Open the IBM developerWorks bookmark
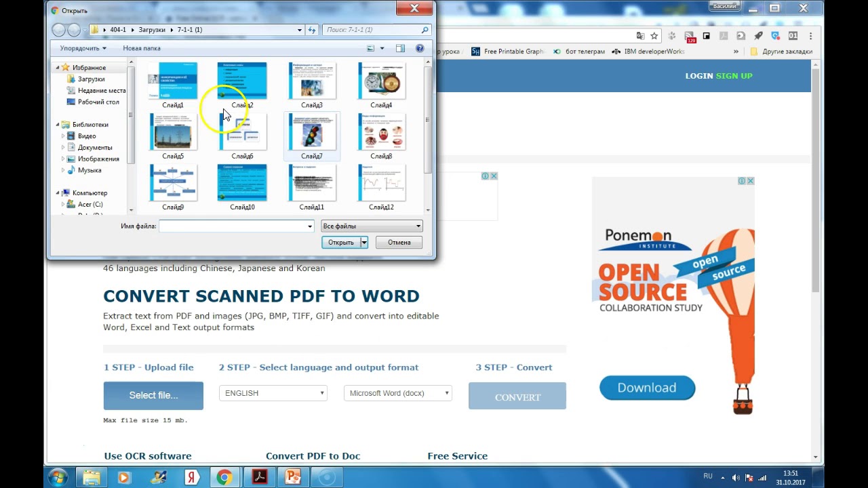Screen dimensions: 868x488 coord(649,52)
